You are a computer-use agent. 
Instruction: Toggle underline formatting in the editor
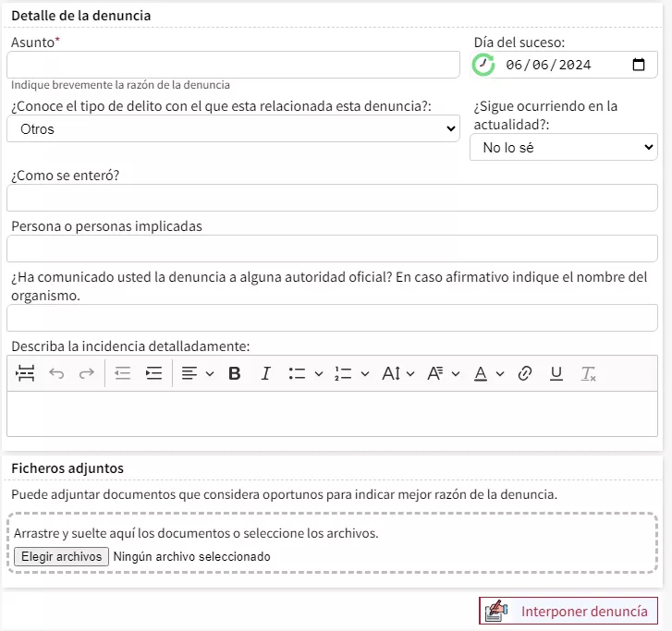click(556, 373)
